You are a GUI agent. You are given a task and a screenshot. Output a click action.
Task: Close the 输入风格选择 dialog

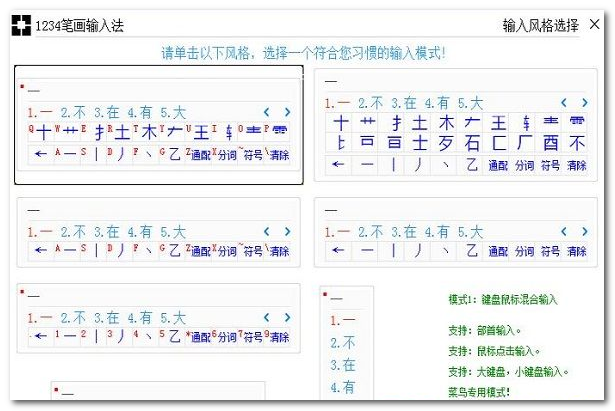[594, 24]
